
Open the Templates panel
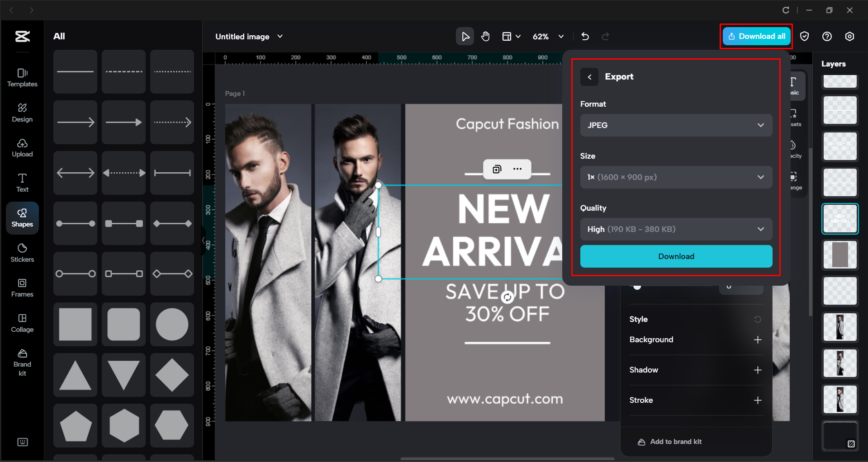(22, 78)
